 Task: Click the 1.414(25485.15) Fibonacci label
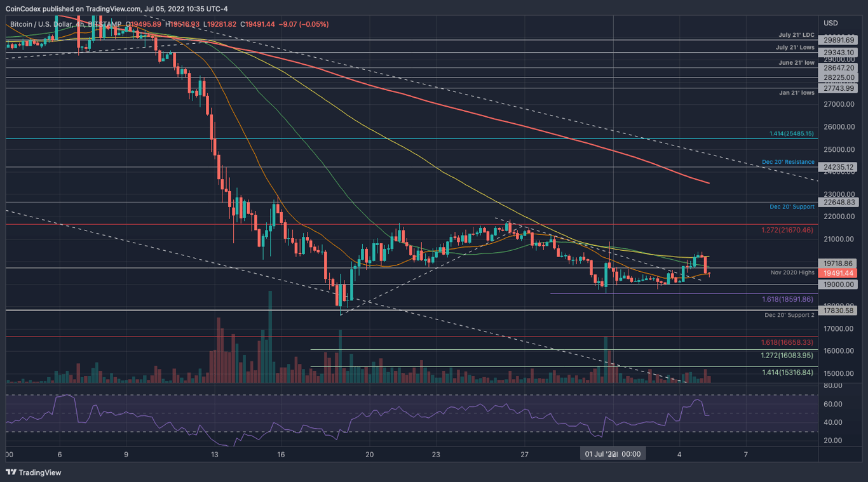791,133
